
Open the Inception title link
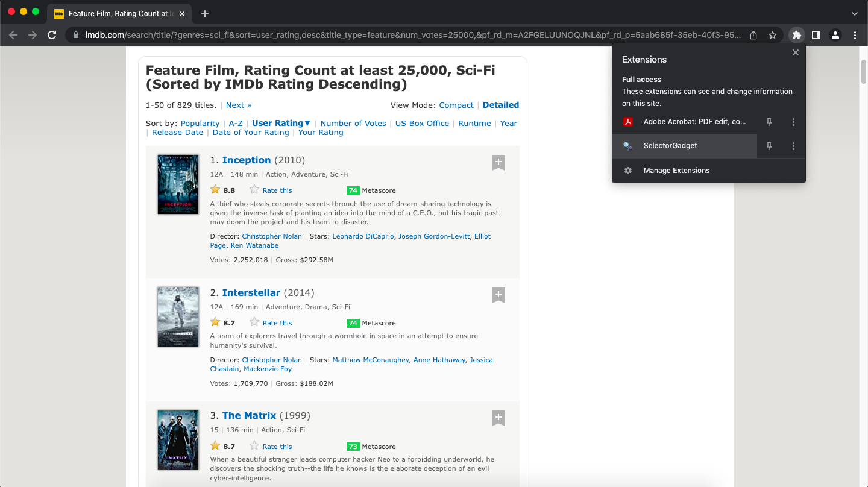click(247, 160)
